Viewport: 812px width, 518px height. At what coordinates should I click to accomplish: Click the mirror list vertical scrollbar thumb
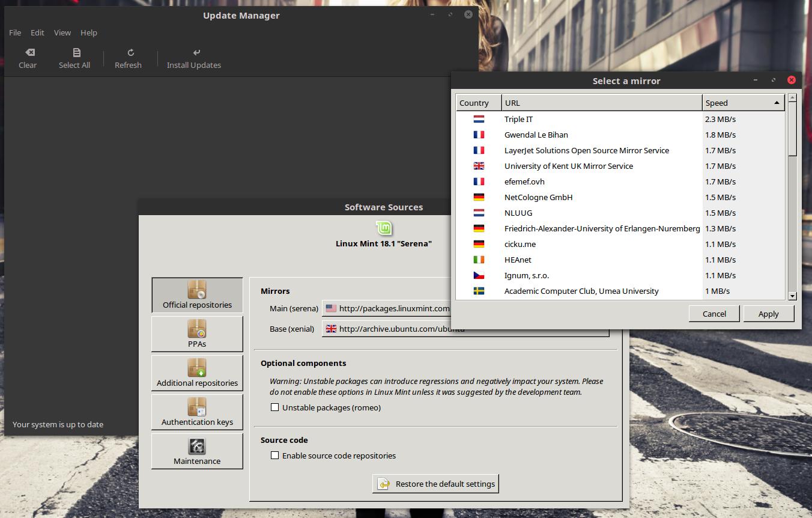[x=792, y=129]
